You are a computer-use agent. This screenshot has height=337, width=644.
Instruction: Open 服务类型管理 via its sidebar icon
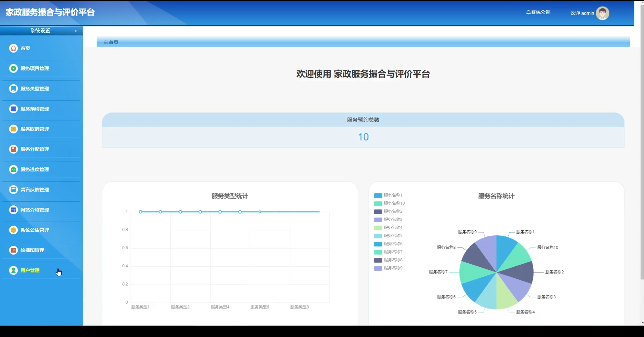13,89
